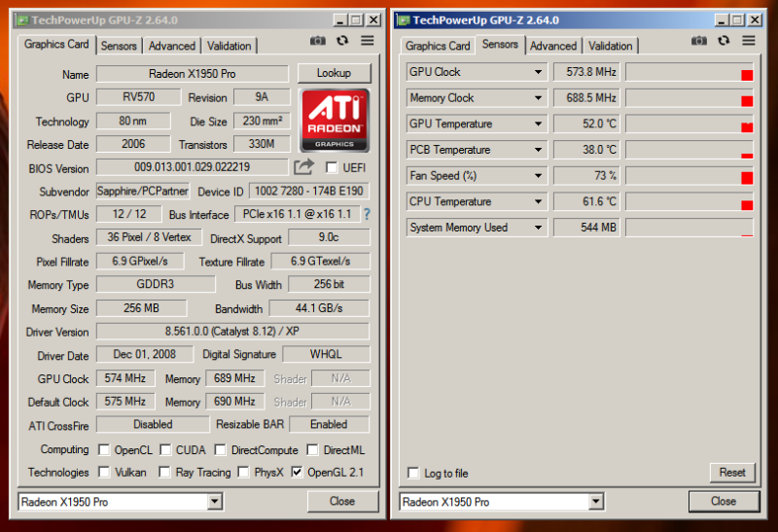Enable the OpenCL checkbox
Image resolution: width=778 pixels, height=532 pixels.
pyautogui.click(x=104, y=450)
